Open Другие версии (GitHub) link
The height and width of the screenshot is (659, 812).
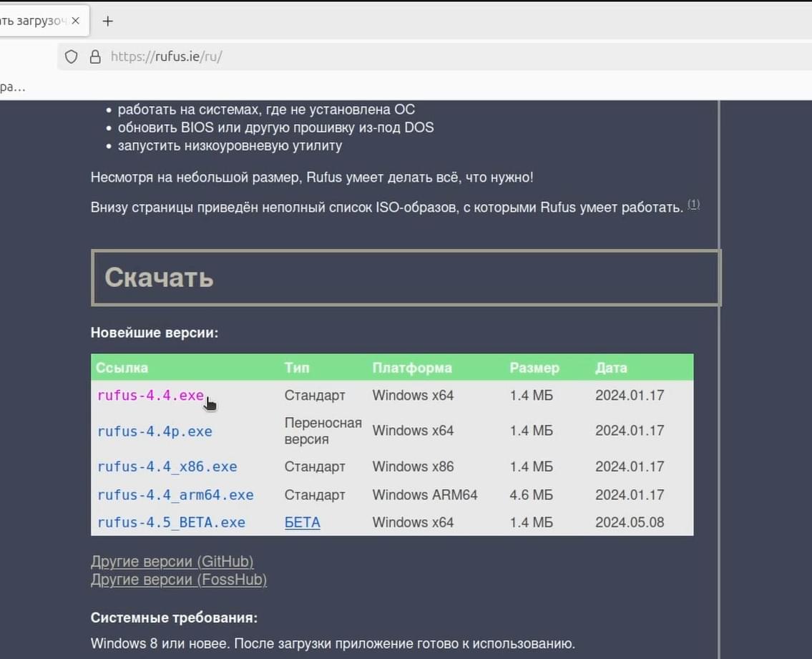[172, 562]
